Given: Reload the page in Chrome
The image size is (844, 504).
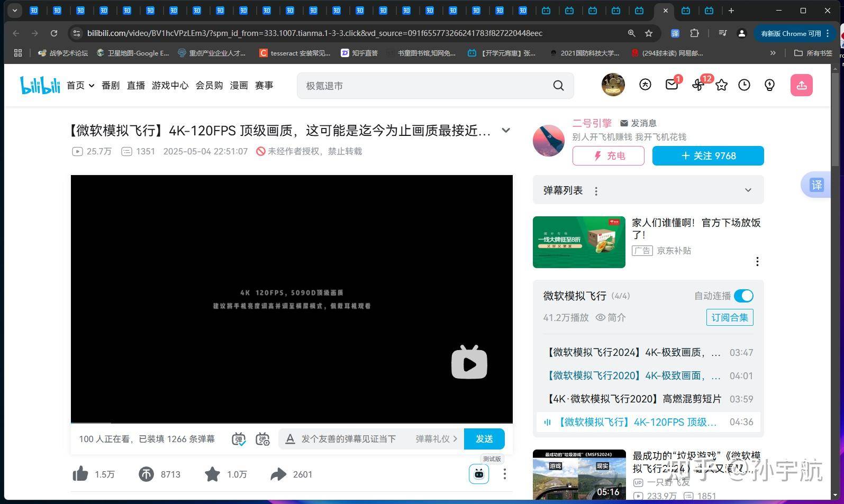Looking at the screenshot, I should (x=54, y=33).
